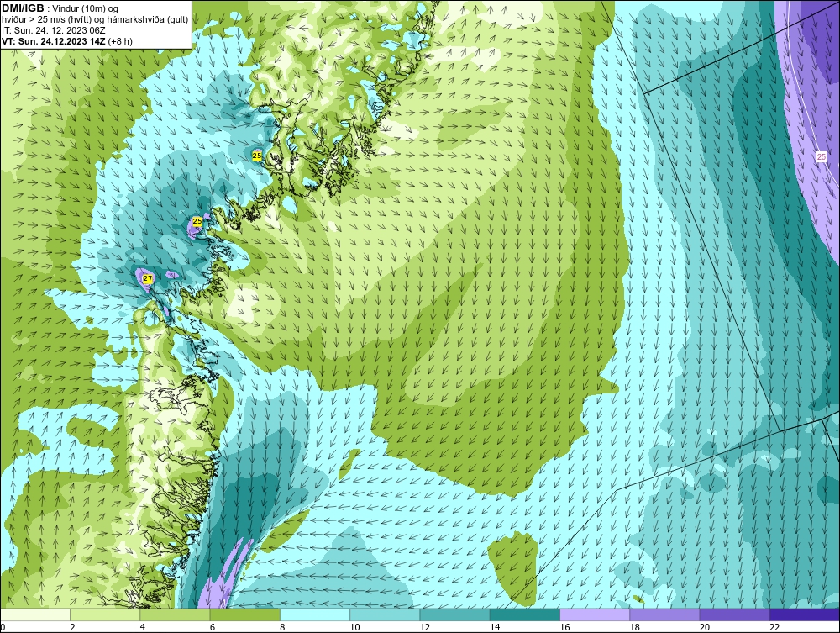The image size is (840, 633).
Task: Select the 16–18 m/s light purple swatch
Action: [595, 615]
